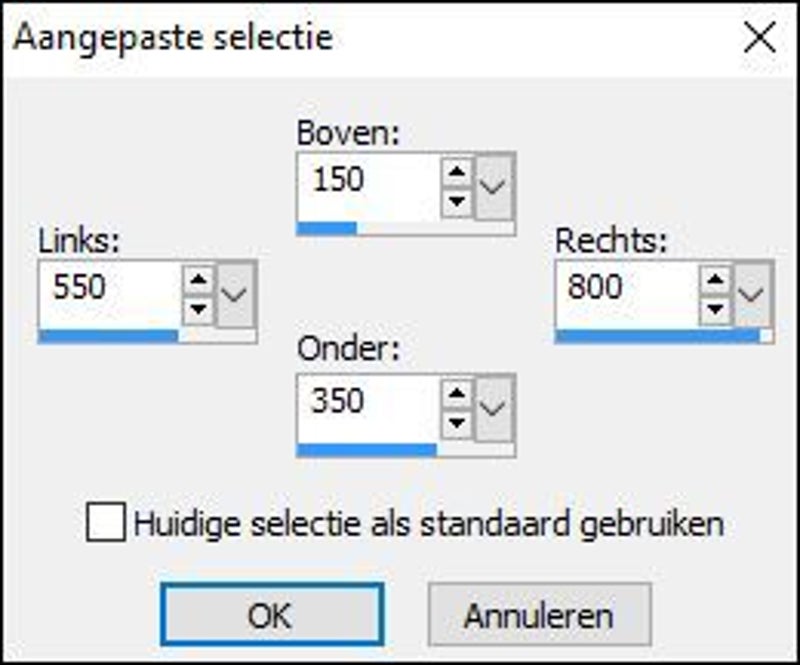Open the Links dropdown chevron
This screenshot has height=665, width=800.
236,294
